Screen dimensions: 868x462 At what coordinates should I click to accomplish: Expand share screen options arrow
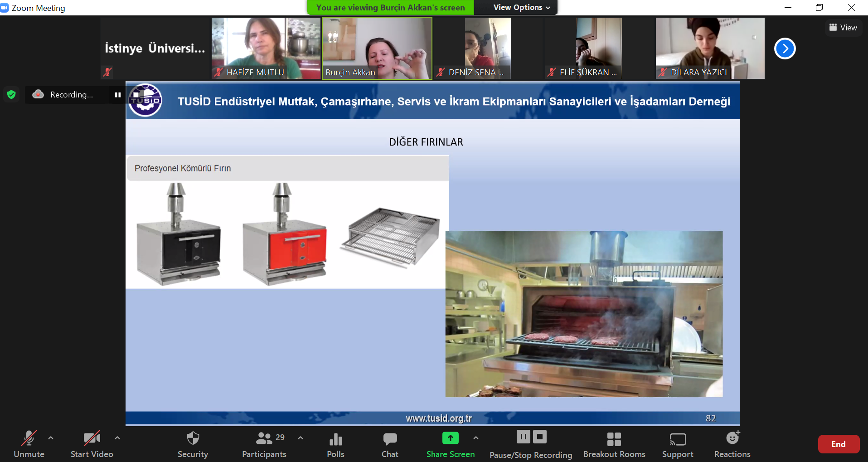(475, 438)
